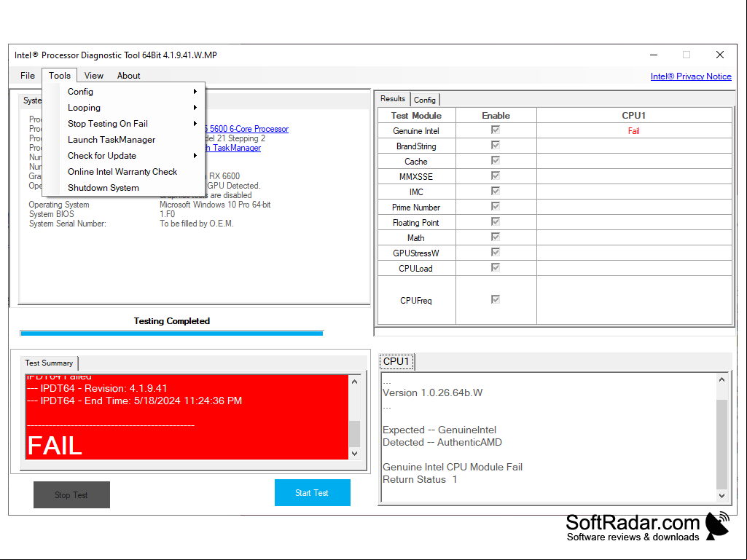Select the Test Summary tab
This screenshot has height=560, width=747.
pos(49,363)
